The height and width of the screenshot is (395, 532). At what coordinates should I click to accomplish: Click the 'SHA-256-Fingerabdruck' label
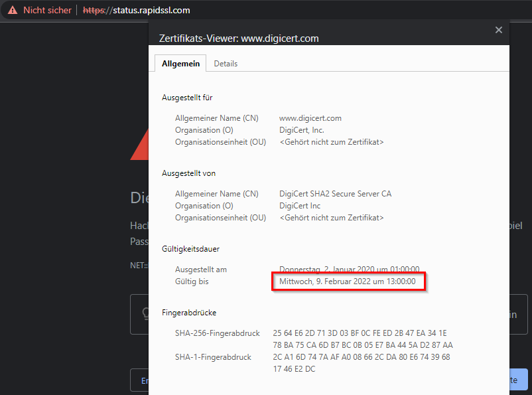217,333
